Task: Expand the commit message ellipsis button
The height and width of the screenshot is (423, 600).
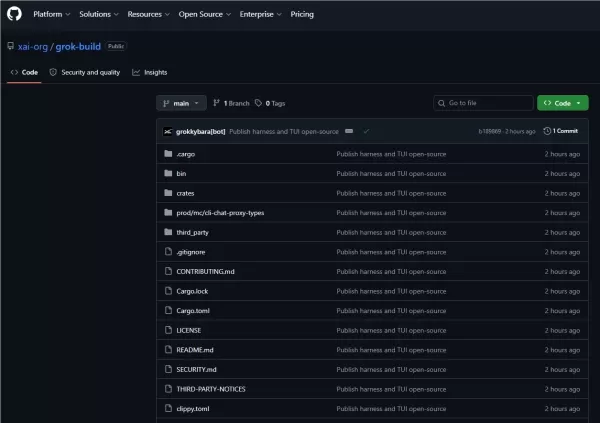Action: click(349, 131)
